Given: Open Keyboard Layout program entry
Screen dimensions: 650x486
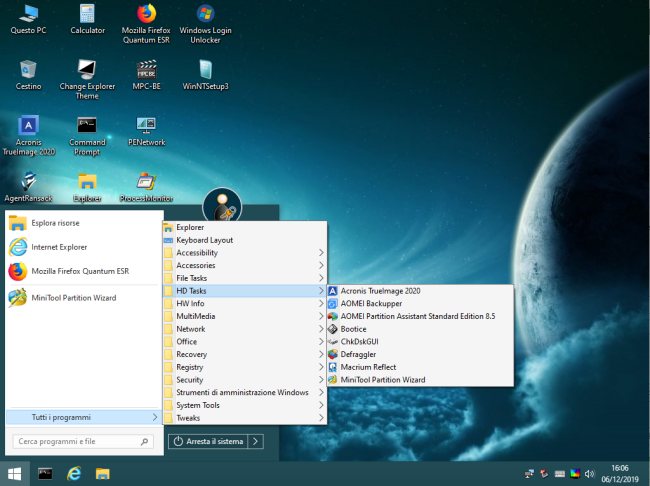Looking at the screenshot, I should (x=245, y=240).
